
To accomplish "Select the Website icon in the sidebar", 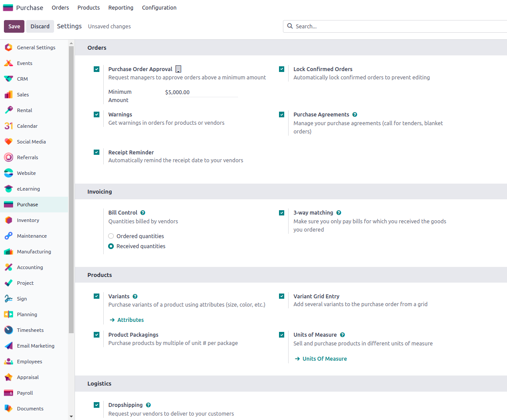I will [x=8, y=173].
